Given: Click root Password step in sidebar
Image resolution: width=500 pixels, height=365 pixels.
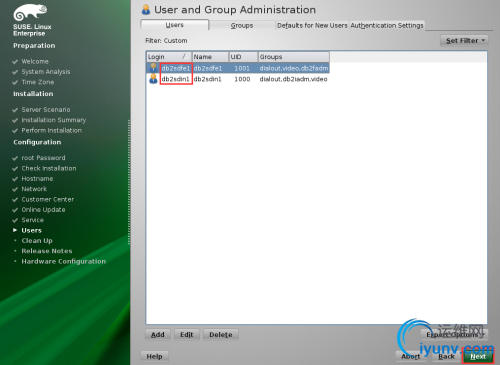Looking at the screenshot, I should [43, 158].
